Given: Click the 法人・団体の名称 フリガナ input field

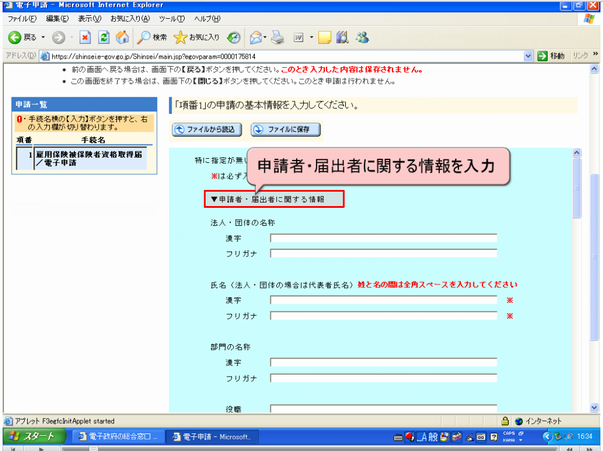Looking at the screenshot, I should (x=383, y=253).
